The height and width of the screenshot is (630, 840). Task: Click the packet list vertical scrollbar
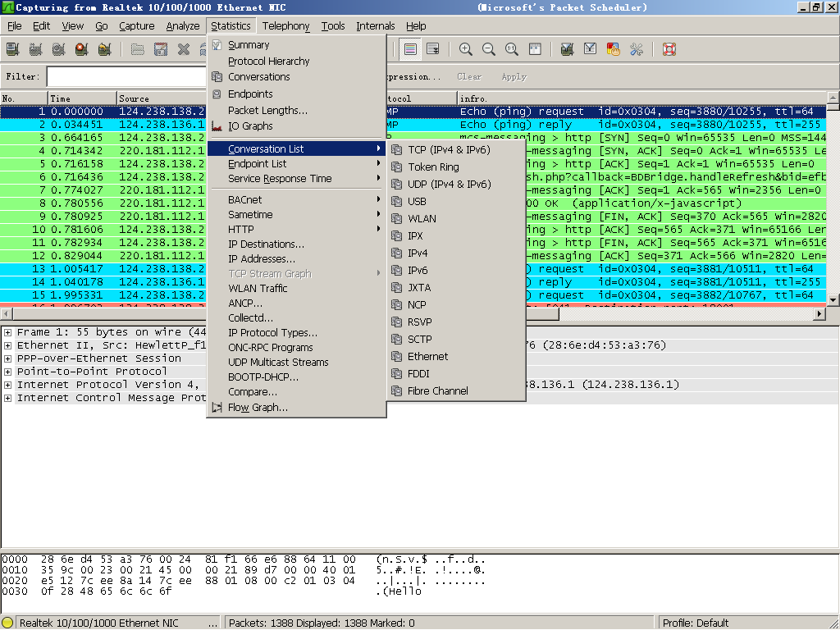point(833,199)
